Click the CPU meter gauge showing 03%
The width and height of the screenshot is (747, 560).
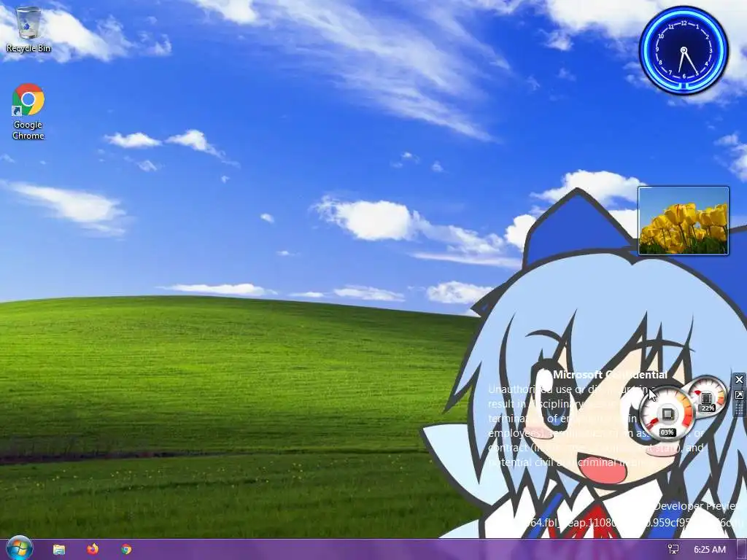[x=667, y=414]
